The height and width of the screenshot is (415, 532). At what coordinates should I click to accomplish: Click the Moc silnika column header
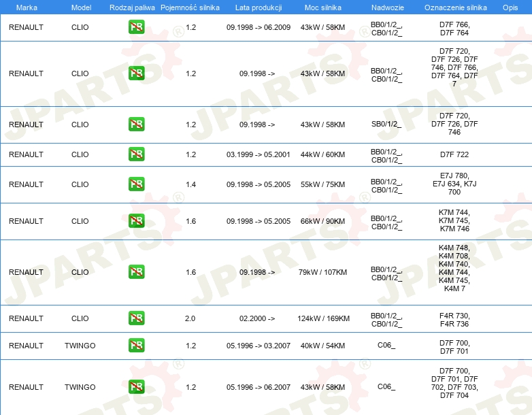[322, 7]
